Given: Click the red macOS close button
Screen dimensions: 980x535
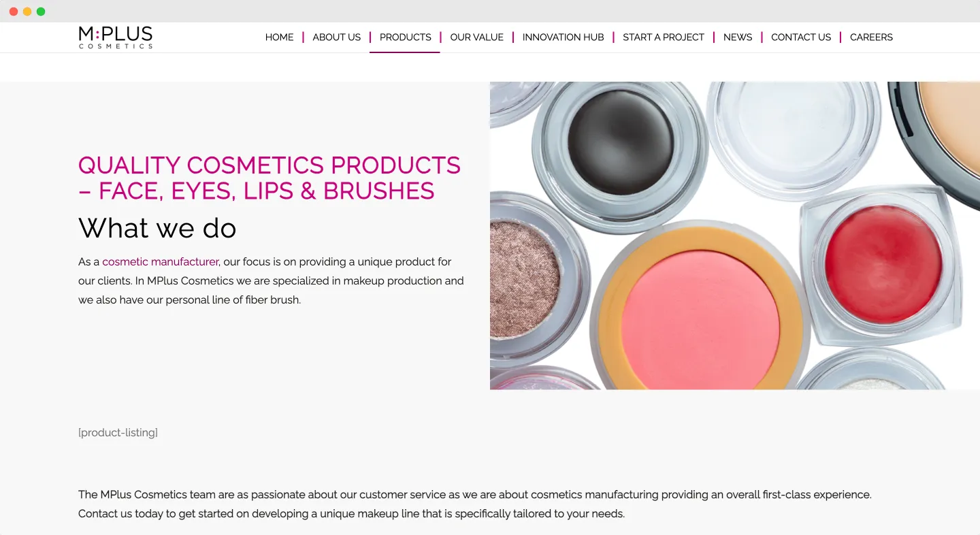Looking at the screenshot, I should click(x=14, y=12).
